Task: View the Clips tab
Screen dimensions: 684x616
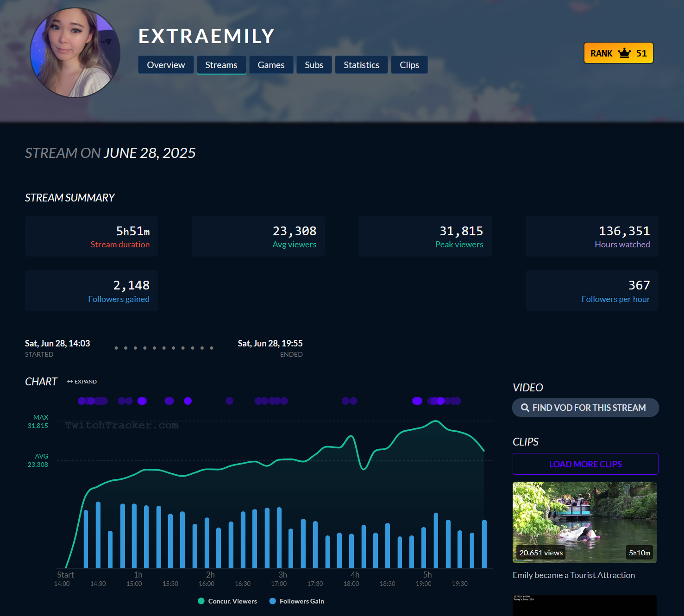Action: coord(409,65)
